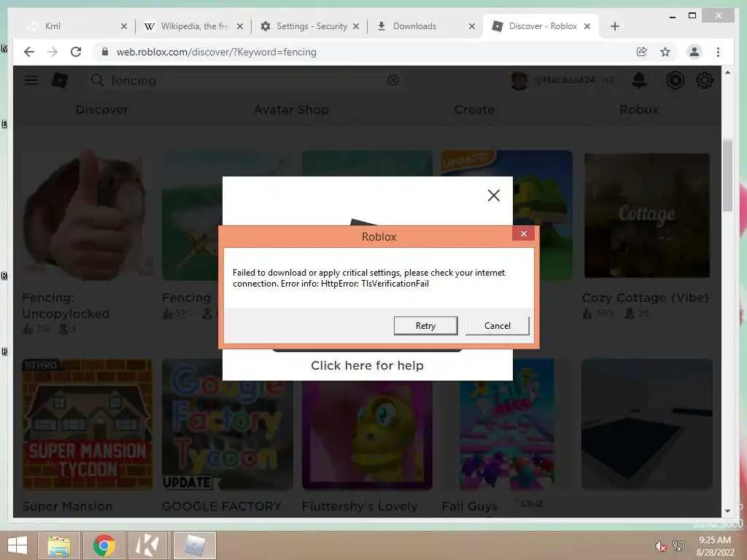747x560 pixels.
Task: Bookmark this page with star icon
Action: tap(665, 52)
